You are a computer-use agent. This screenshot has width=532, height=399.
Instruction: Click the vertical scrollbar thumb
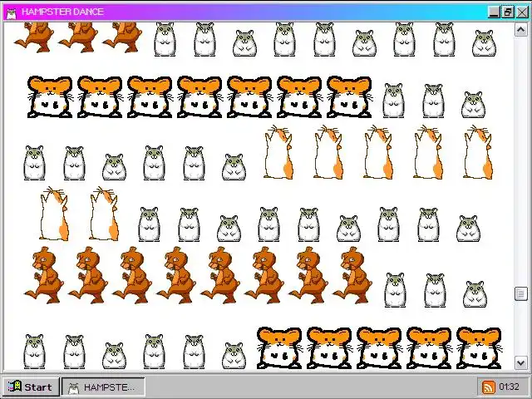[x=521, y=293]
